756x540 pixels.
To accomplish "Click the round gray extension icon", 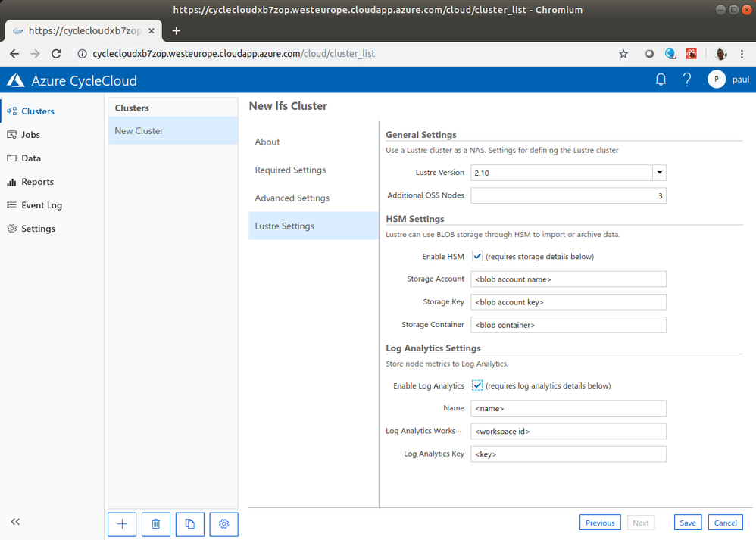I will [649, 54].
